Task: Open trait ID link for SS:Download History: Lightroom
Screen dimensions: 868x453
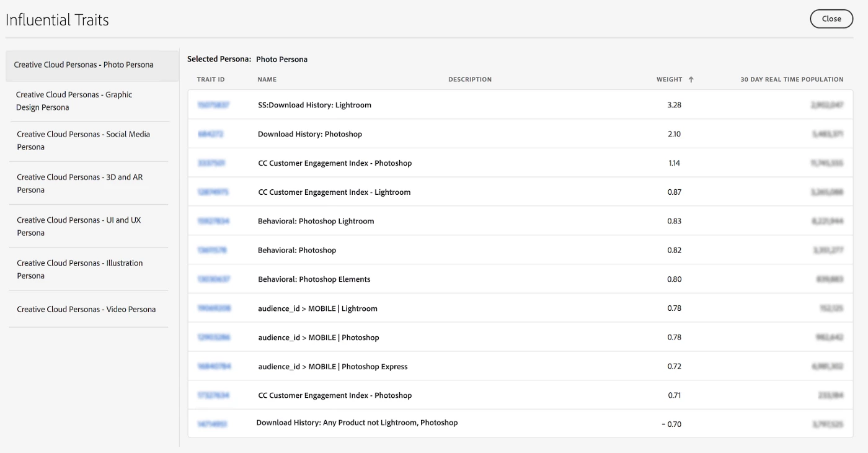Action: click(x=213, y=105)
